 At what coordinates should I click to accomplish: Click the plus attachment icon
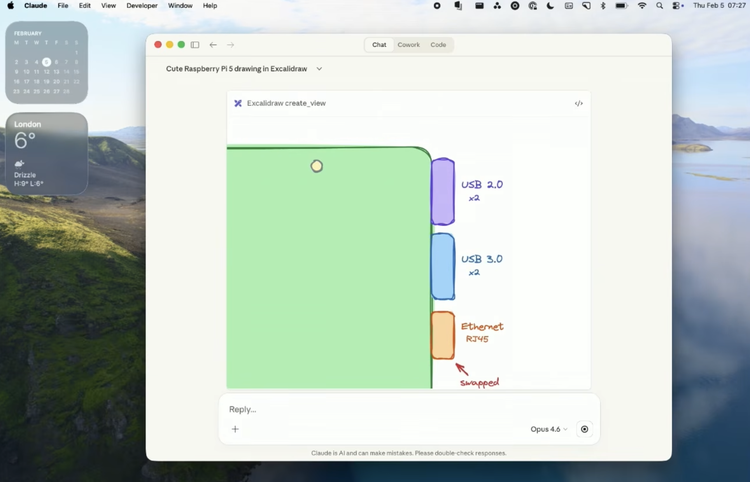[235, 429]
